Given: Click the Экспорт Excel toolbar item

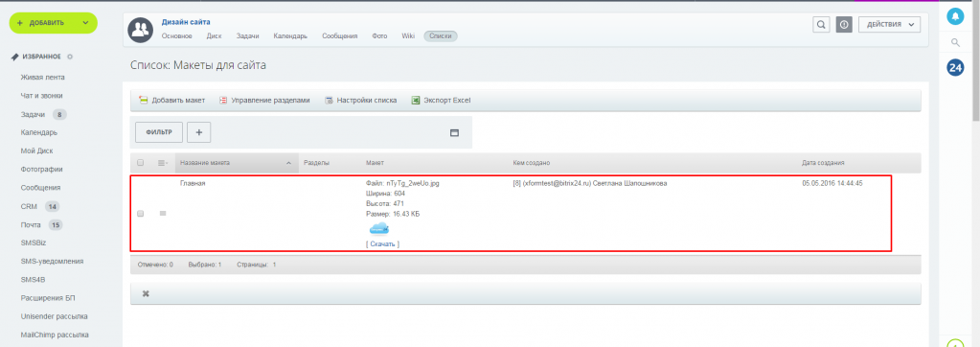Looking at the screenshot, I should click(x=442, y=100).
